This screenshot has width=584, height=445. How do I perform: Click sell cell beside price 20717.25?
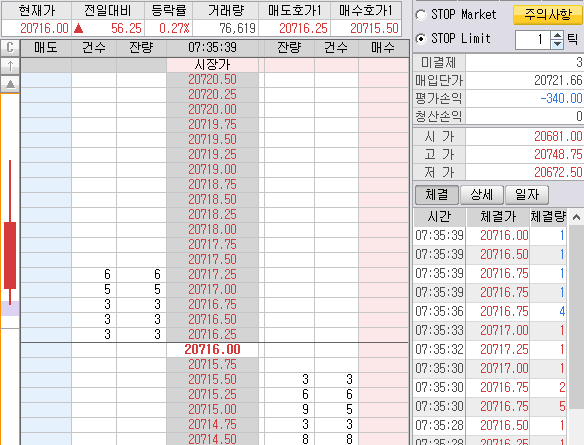coord(46,275)
